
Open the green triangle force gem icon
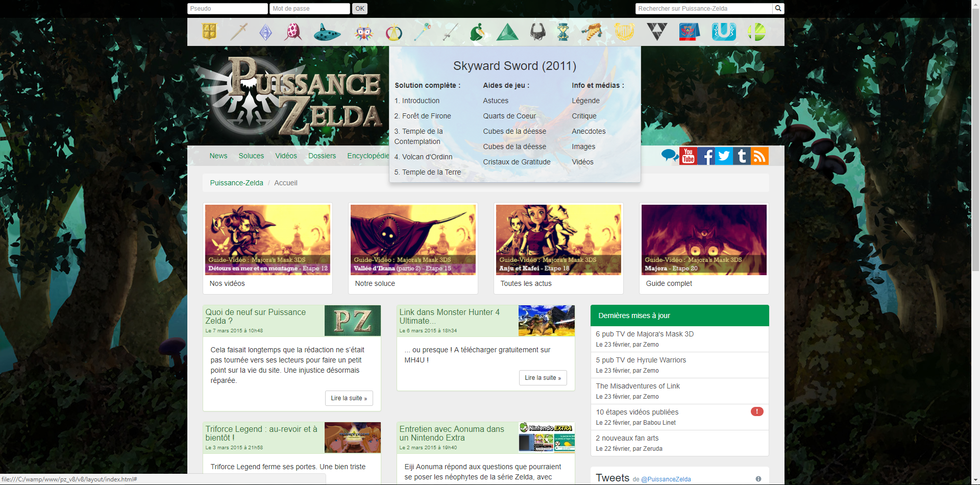507,32
